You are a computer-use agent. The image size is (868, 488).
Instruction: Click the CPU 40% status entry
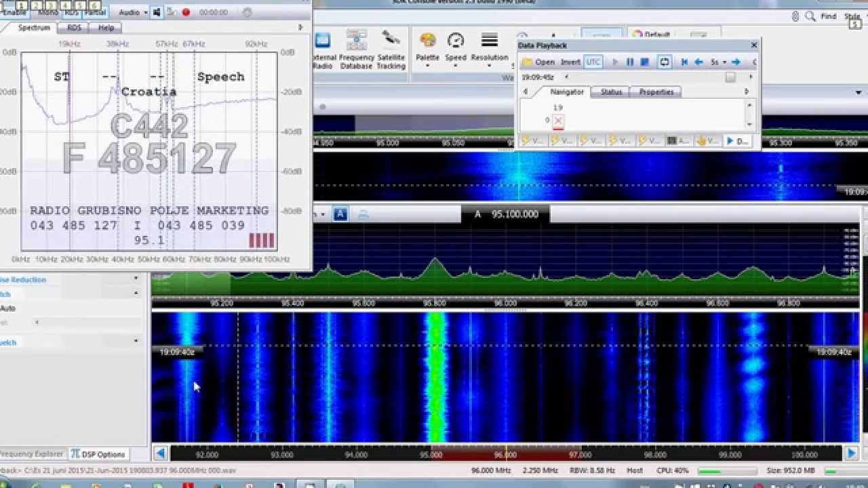click(x=673, y=470)
